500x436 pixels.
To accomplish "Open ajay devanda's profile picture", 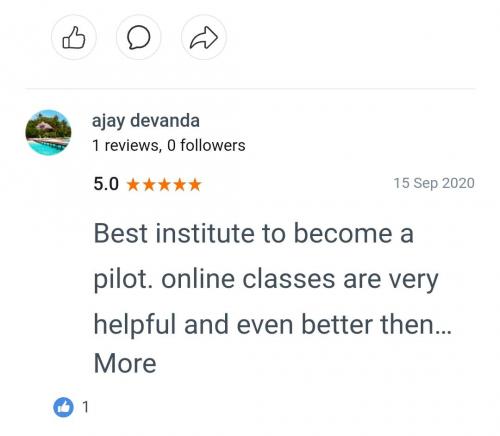I will (48, 132).
